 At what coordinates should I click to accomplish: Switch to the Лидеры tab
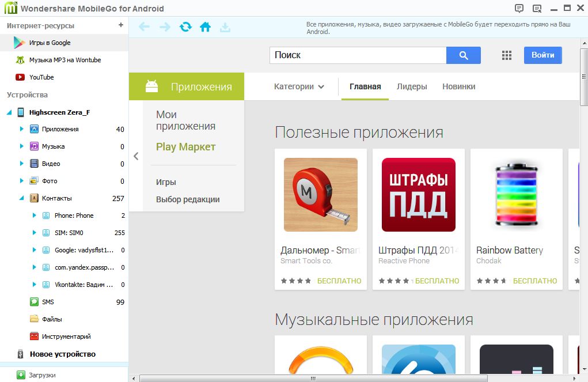tap(412, 87)
